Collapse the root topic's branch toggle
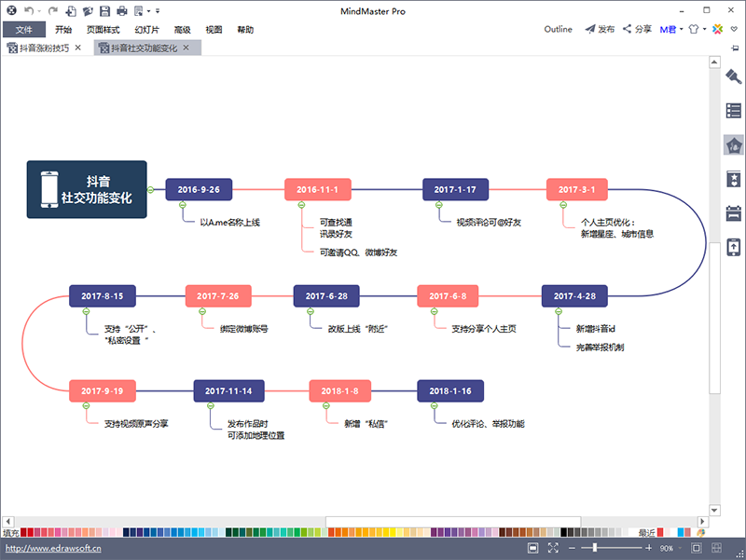 tap(150, 190)
